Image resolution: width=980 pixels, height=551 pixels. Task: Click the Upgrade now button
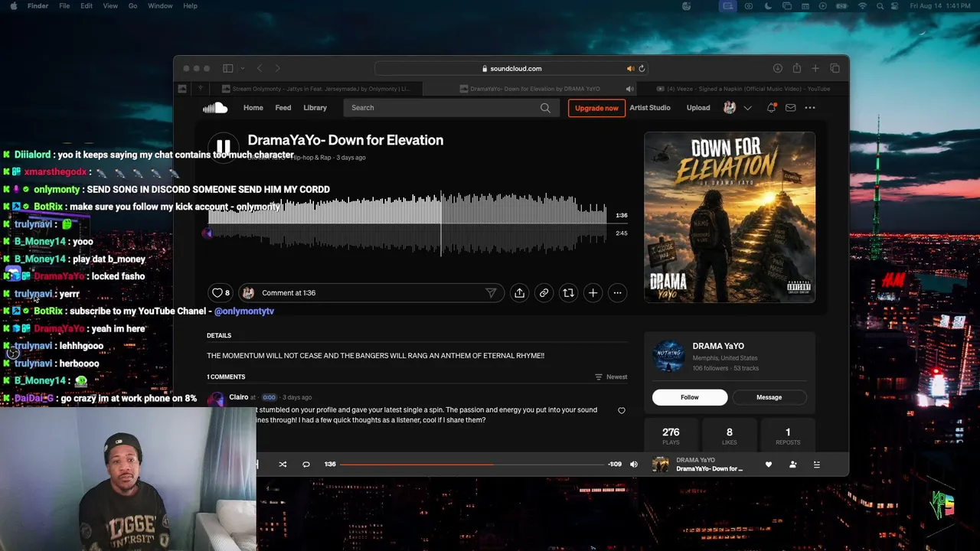(596, 108)
